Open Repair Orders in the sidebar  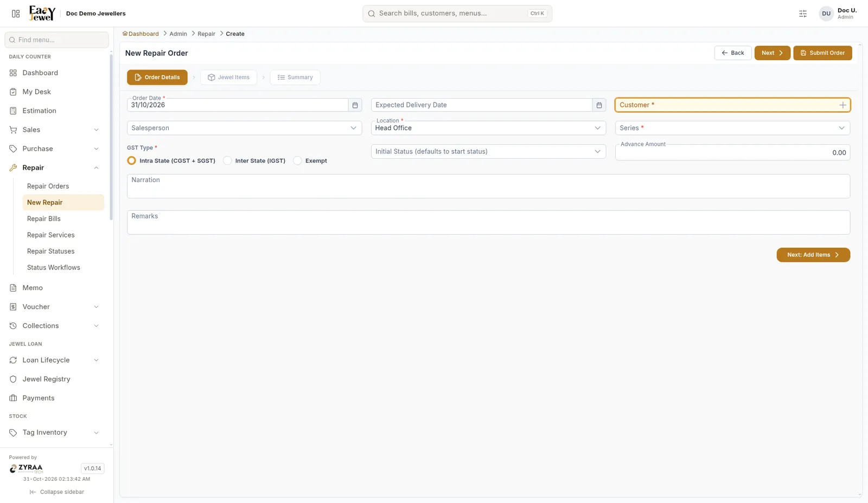(48, 186)
